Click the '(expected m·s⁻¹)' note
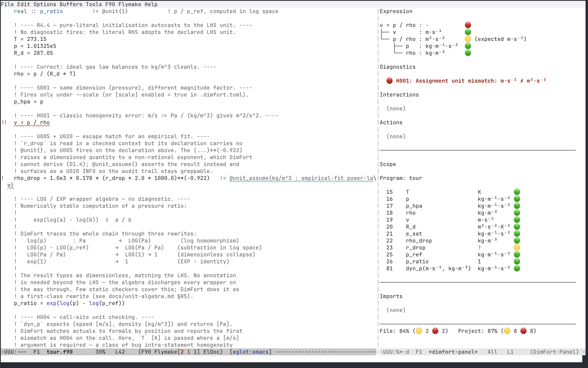Viewport: 588px width, 368px height. point(501,39)
